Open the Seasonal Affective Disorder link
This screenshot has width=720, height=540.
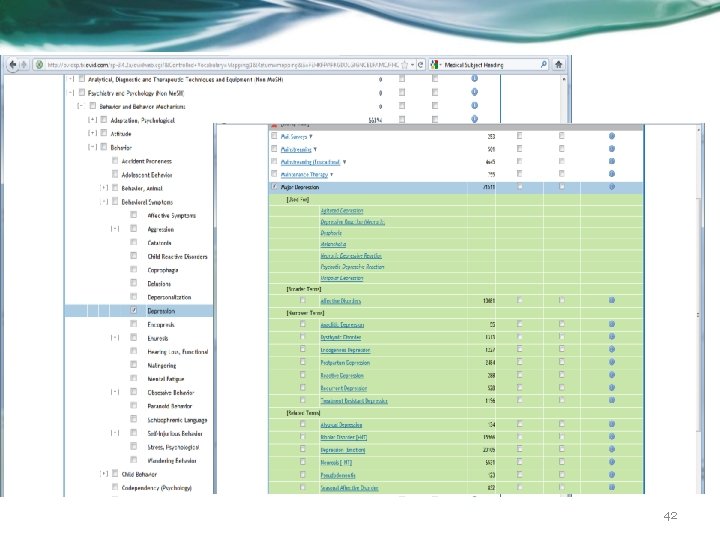pos(349,488)
